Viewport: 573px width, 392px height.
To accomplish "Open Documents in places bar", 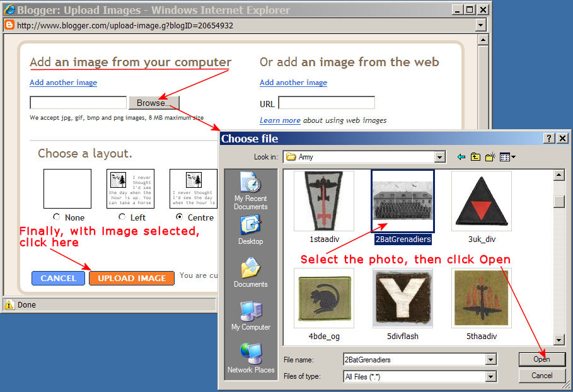I will [251, 272].
